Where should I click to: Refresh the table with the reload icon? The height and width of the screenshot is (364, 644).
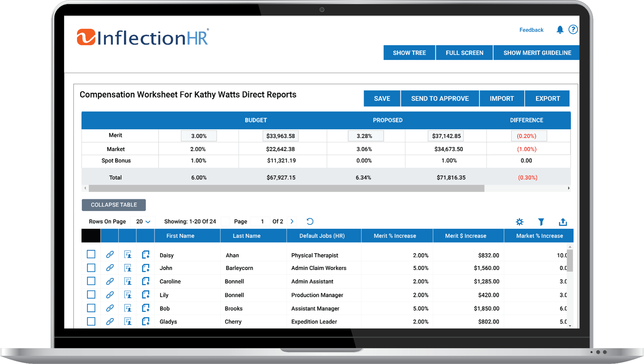tap(309, 221)
